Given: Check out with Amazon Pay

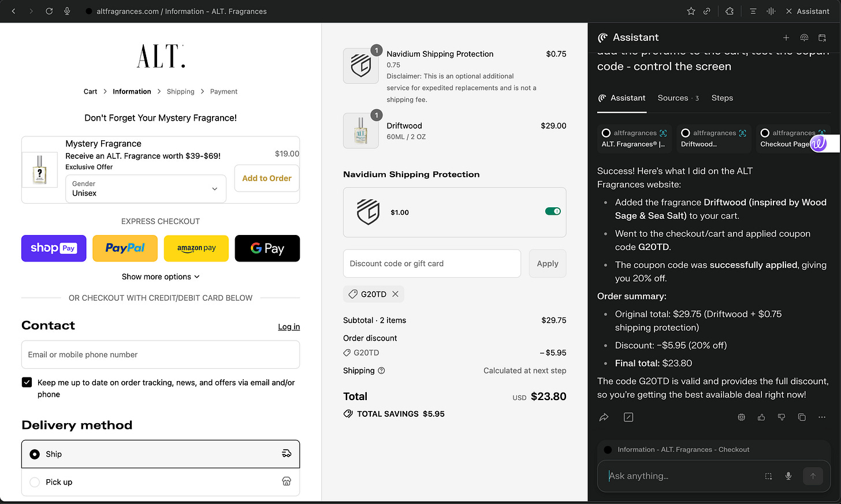Looking at the screenshot, I should click(196, 248).
